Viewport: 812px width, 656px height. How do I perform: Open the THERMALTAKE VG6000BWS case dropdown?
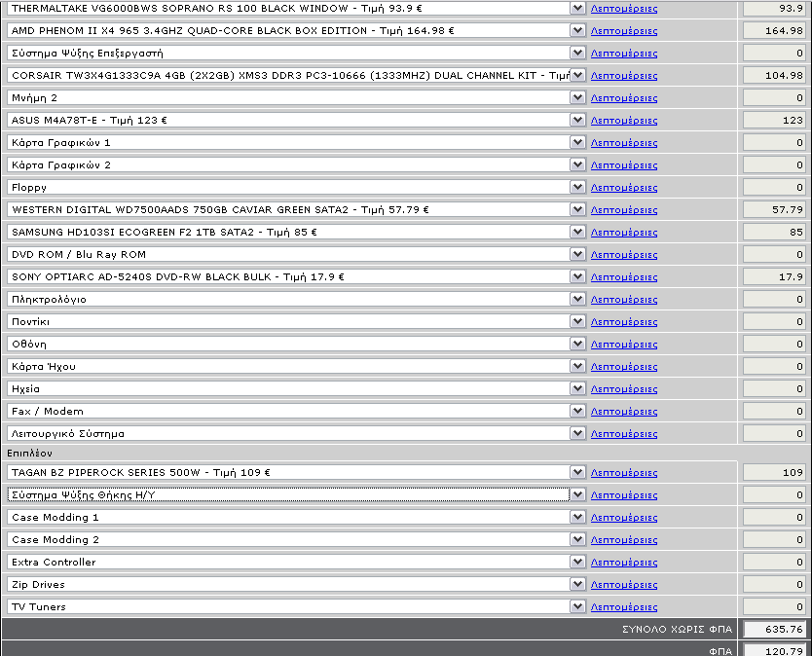click(x=296, y=9)
